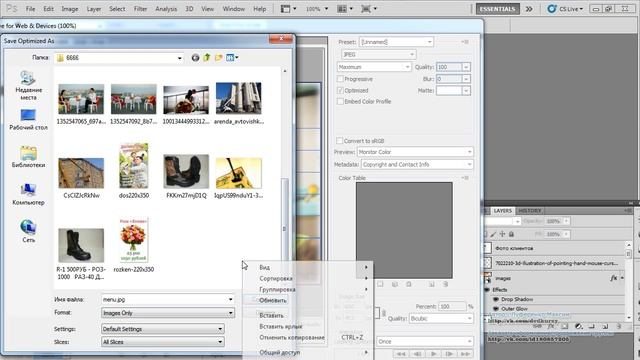Screen dimensions: 640x360
Task: Delete the selected layer with the trash icon
Action: (619, 326)
